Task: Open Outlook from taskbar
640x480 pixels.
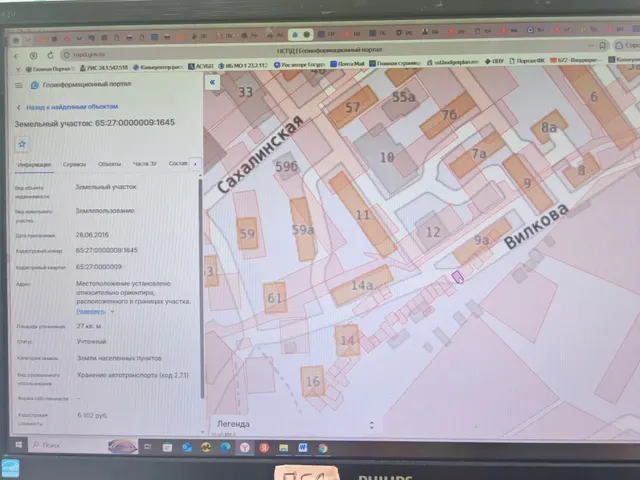Action: (x=187, y=447)
